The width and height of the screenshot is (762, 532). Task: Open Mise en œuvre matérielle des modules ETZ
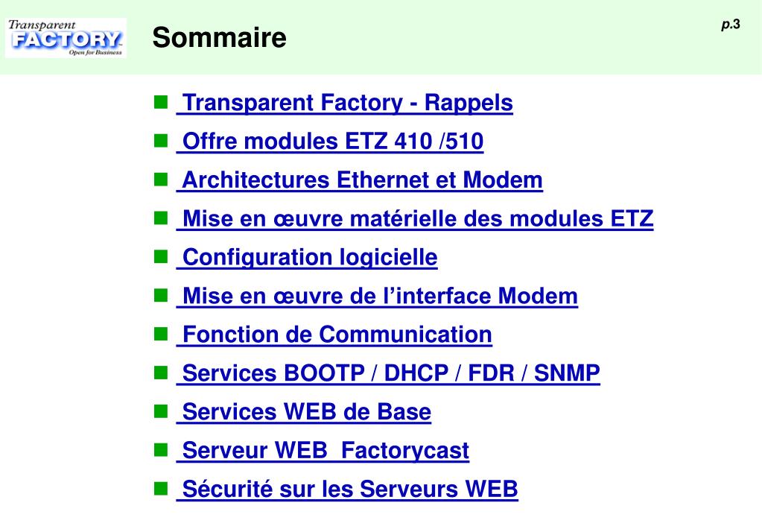pos(415,219)
